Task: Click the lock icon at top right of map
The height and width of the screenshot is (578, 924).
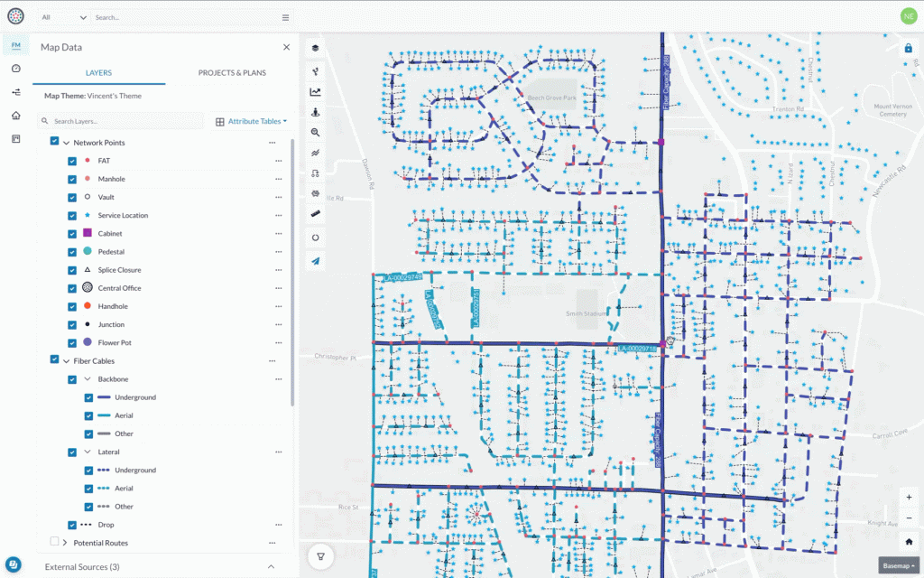Action: point(908,47)
